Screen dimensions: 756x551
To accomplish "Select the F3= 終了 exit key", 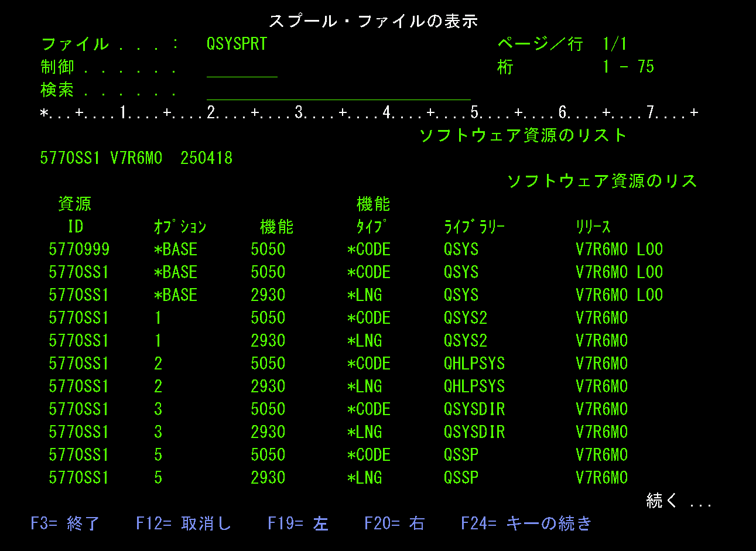I will pyautogui.click(x=65, y=523).
